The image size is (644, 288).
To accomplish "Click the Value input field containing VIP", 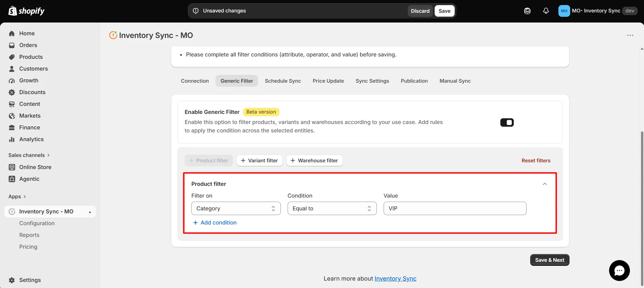I will (x=455, y=208).
